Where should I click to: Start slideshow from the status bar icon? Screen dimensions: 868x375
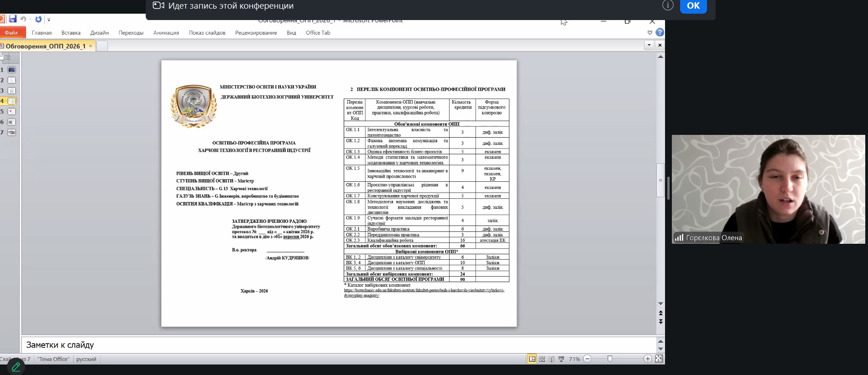click(x=561, y=359)
